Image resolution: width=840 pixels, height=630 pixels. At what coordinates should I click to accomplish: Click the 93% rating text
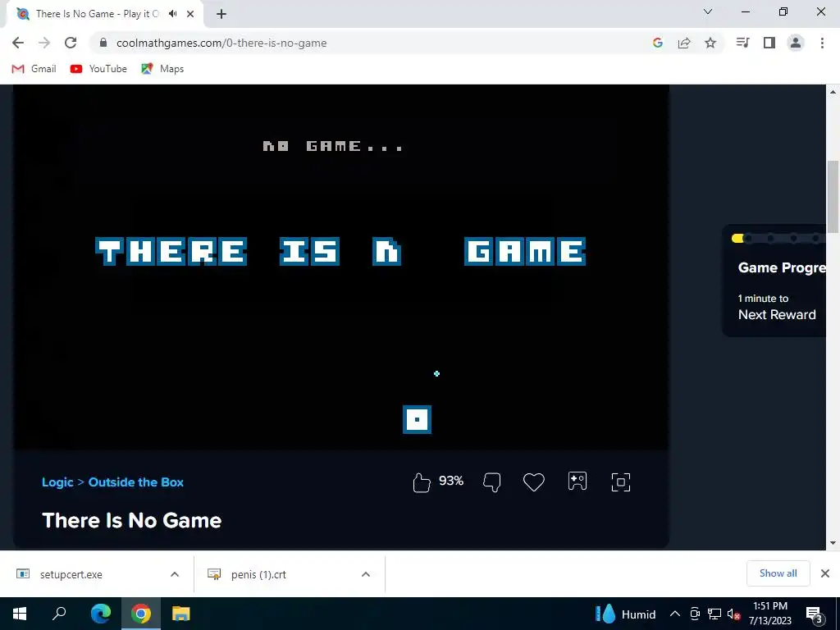[x=451, y=481]
